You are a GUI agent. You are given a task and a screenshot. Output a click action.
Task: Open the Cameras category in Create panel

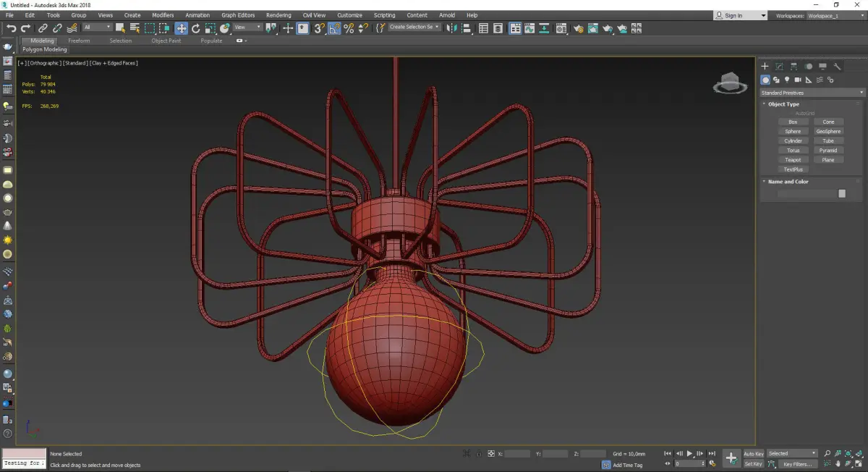click(797, 80)
